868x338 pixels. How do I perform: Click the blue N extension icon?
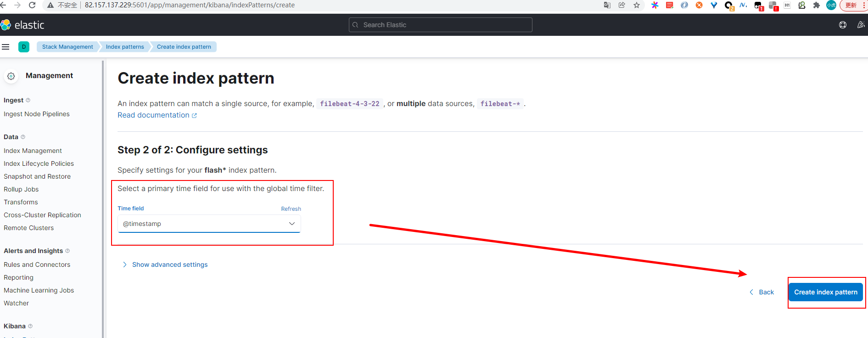[x=743, y=5]
